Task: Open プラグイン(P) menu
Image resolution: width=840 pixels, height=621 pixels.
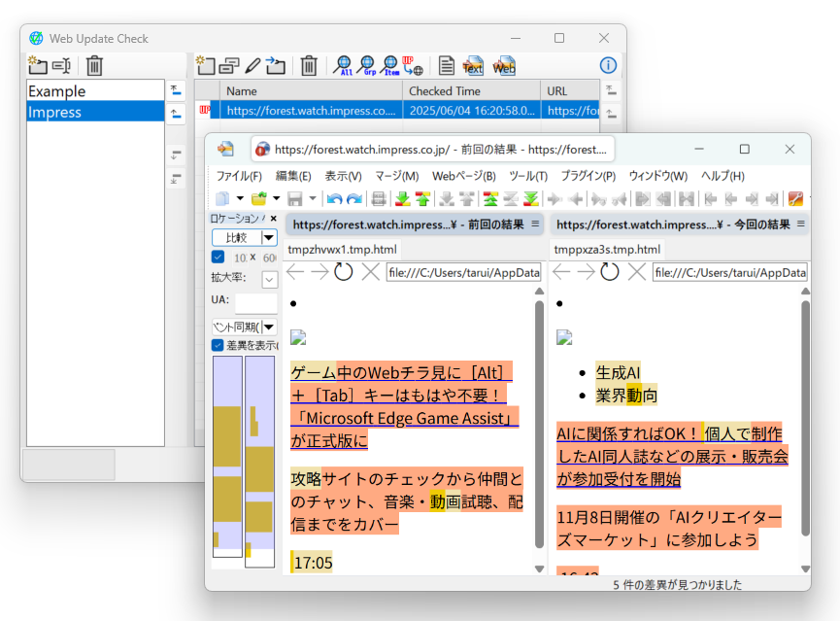Action: [x=588, y=176]
